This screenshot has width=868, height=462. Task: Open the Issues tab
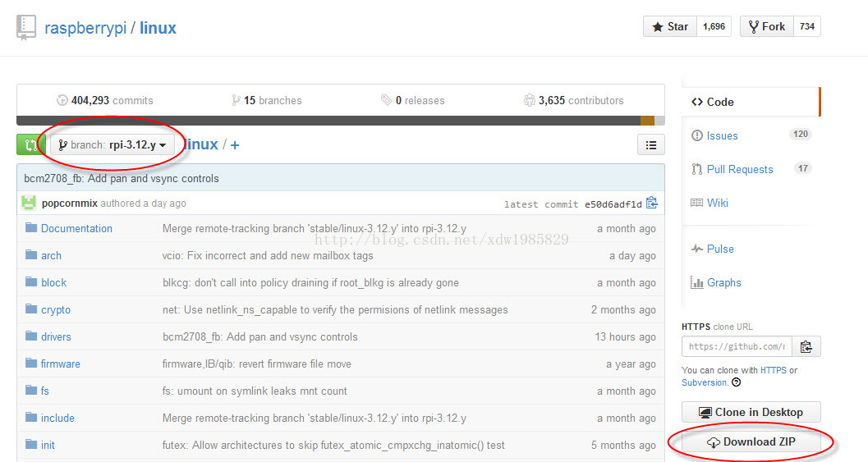coord(722,135)
